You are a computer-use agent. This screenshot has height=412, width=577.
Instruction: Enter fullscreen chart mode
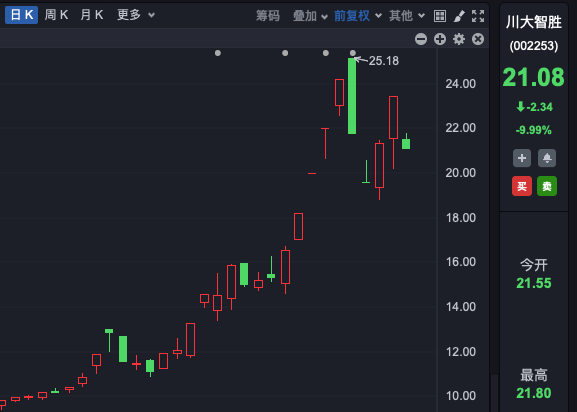click(x=478, y=16)
